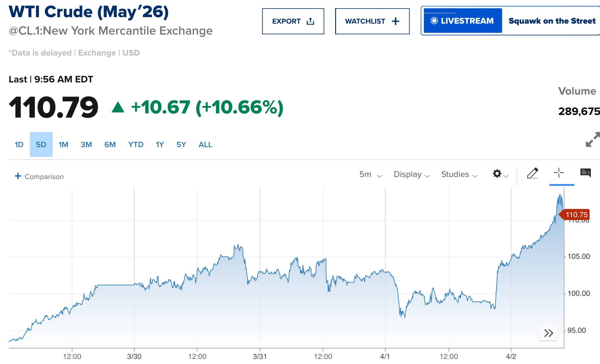Click the Watchlist plus icon
600x364 pixels.
tap(395, 21)
